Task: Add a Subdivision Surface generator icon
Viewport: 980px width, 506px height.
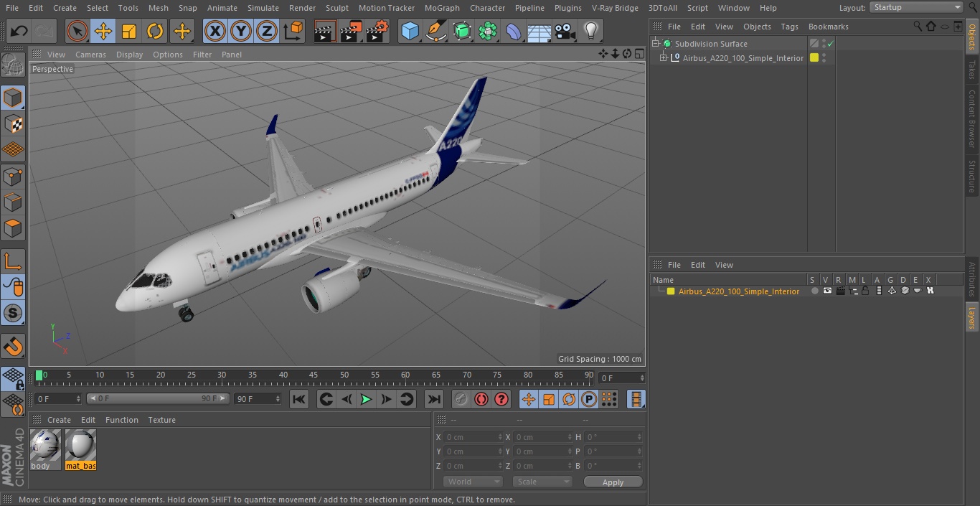Action: tap(462, 31)
